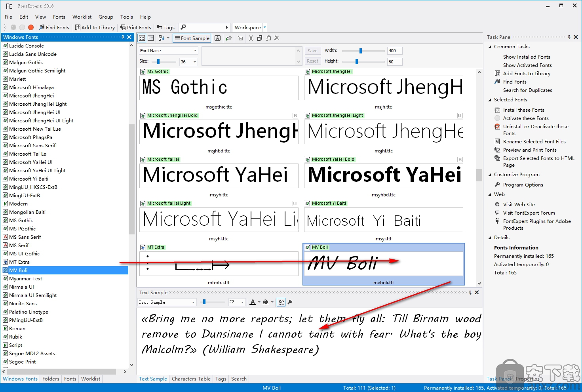582x392 pixels.
Task: Switch to the bottom Search tab
Action: (239, 379)
